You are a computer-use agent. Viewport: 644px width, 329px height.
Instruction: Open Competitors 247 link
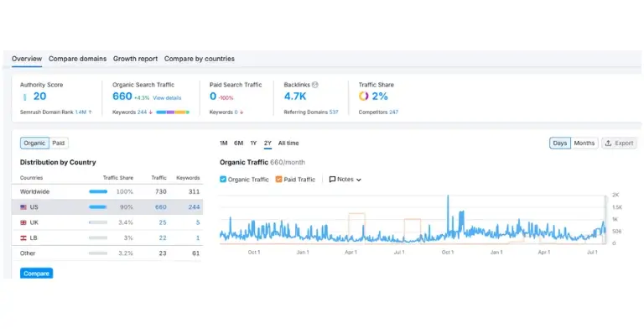[393, 112]
